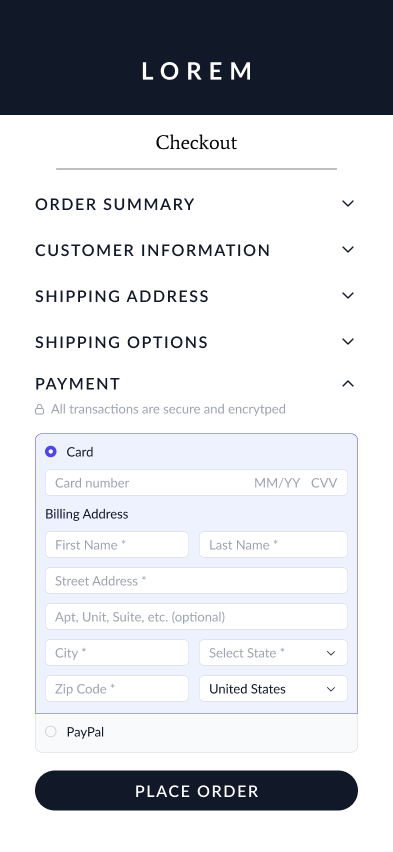Expand the Shipping Address chevron
393x852 pixels.
pyautogui.click(x=348, y=296)
